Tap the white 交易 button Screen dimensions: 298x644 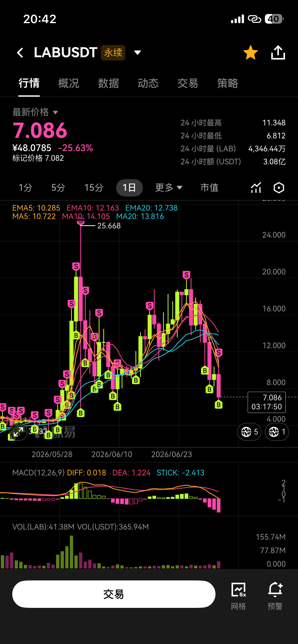114,594
